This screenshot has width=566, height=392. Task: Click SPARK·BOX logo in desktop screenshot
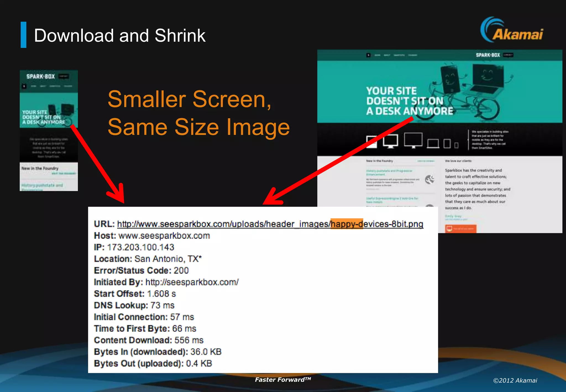click(488, 55)
